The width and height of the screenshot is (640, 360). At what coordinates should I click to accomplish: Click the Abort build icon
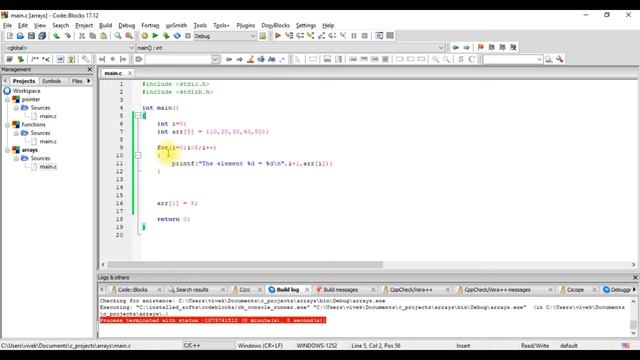click(x=188, y=36)
